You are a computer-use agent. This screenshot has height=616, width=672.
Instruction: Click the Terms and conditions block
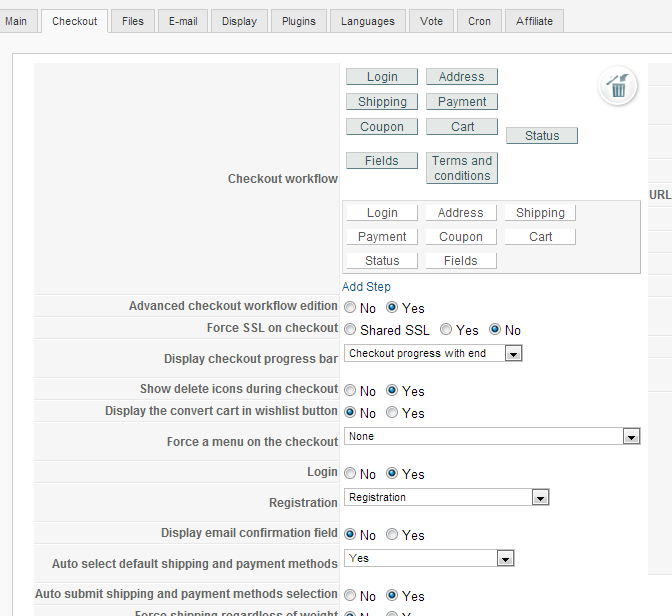pos(462,168)
